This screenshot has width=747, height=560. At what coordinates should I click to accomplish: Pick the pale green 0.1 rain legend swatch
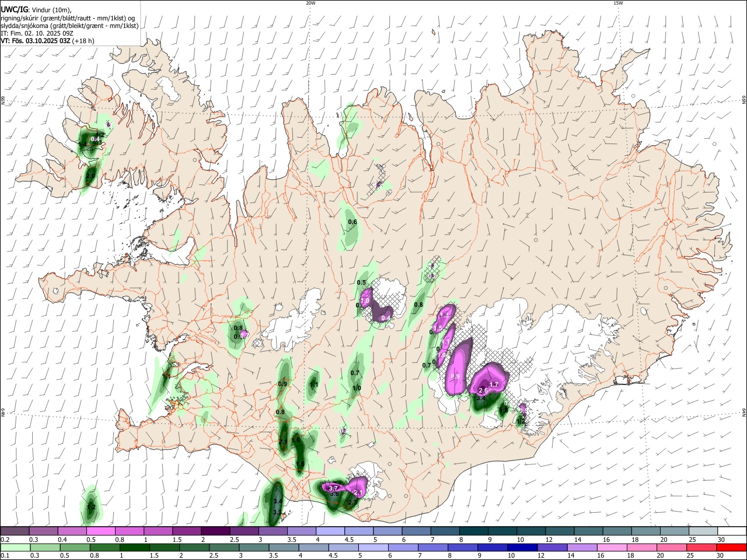point(15,547)
